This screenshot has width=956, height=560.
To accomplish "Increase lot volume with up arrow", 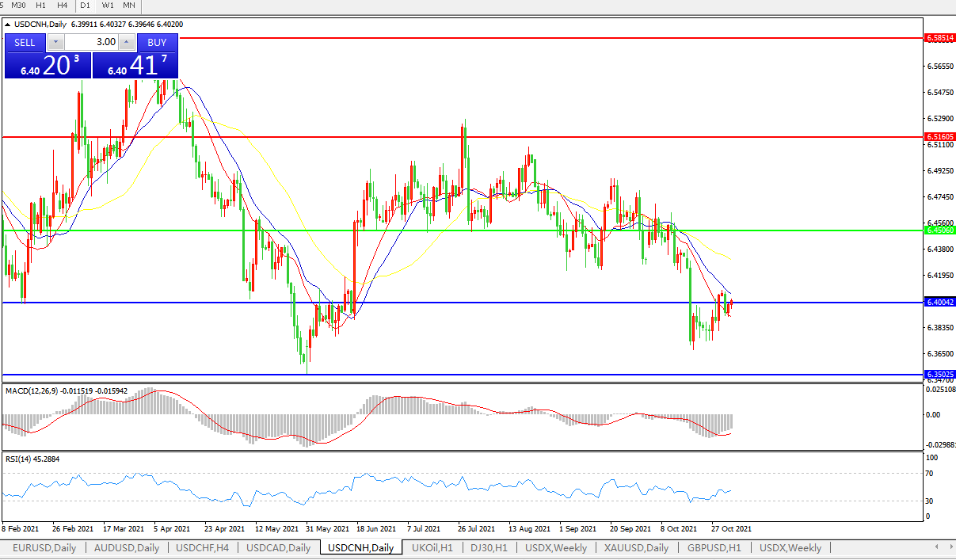I will point(126,43).
